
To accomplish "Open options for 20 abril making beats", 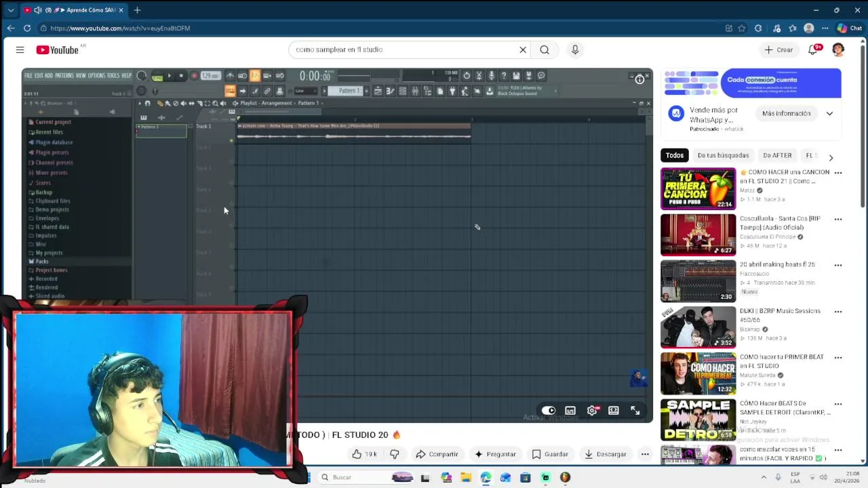I will click(x=838, y=265).
